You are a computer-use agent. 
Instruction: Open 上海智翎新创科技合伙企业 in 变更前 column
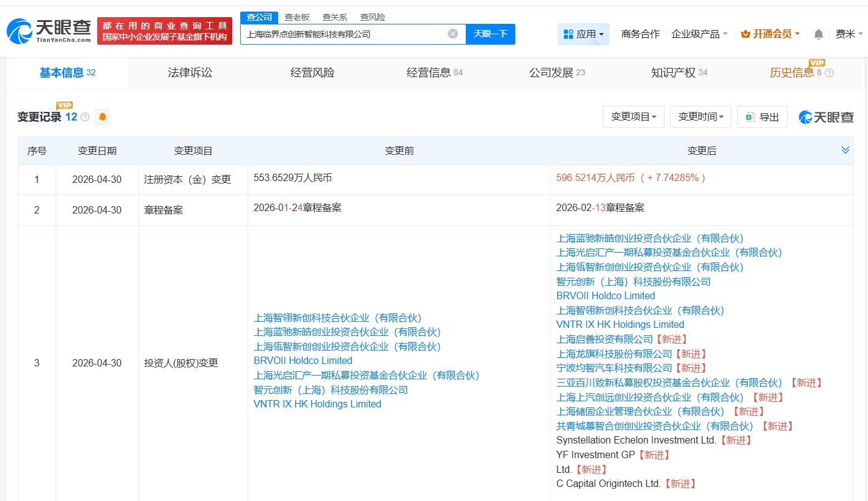click(337, 317)
